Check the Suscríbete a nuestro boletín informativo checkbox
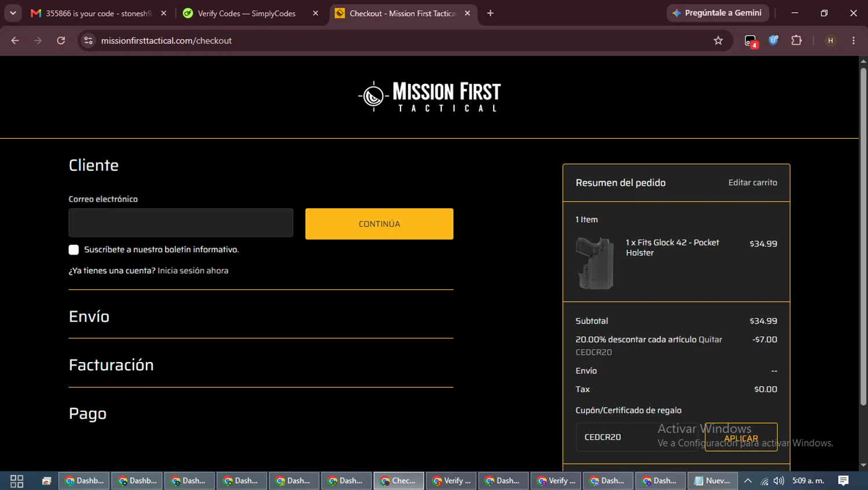 pos(73,250)
